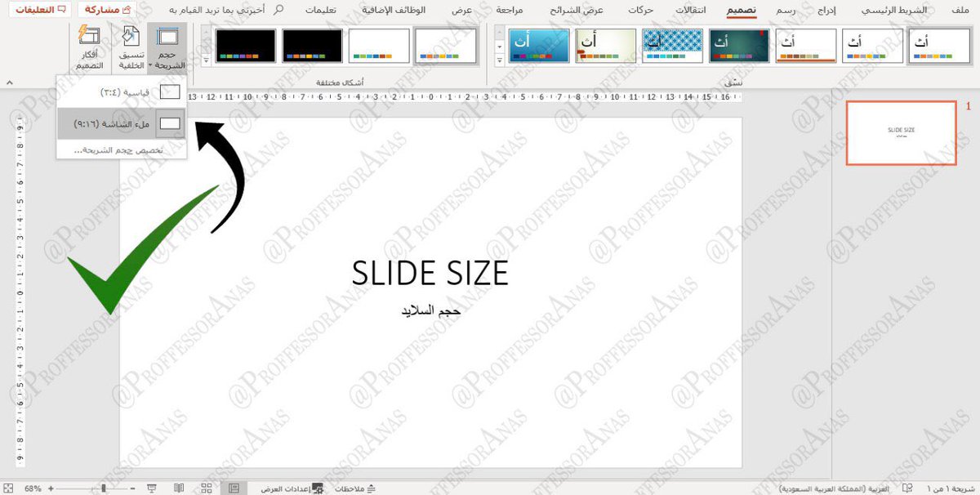The height and width of the screenshot is (495, 980).
Task: Apply second white theme with blue-orange bars
Action: tap(873, 46)
